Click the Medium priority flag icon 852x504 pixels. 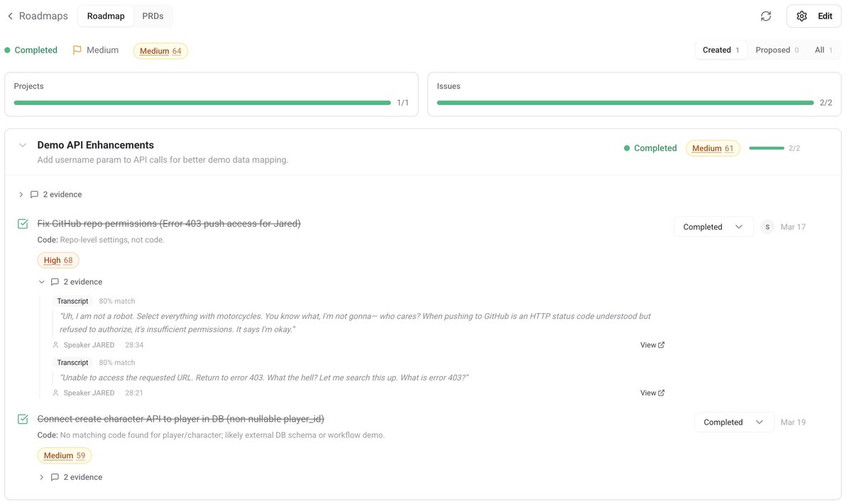point(77,50)
